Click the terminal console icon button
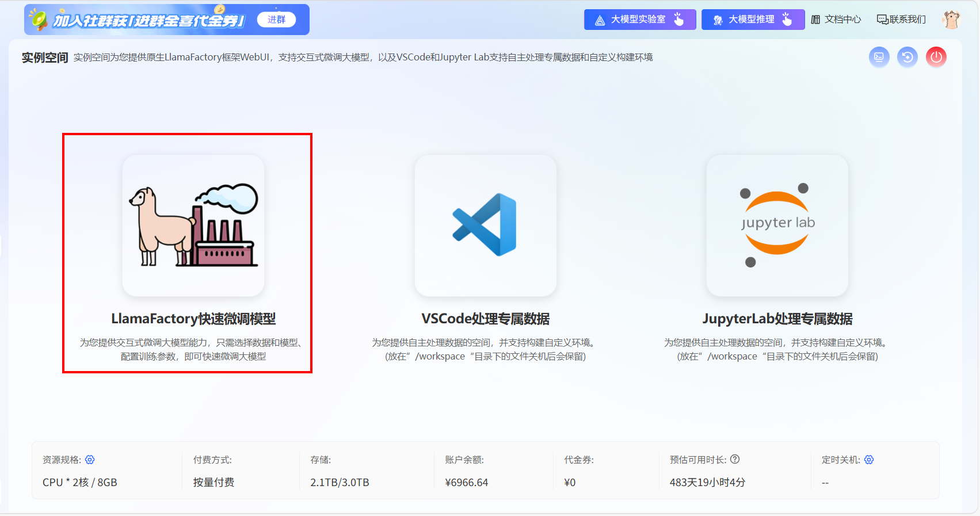This screenshot has height=516, width=980. coord(879,57)
